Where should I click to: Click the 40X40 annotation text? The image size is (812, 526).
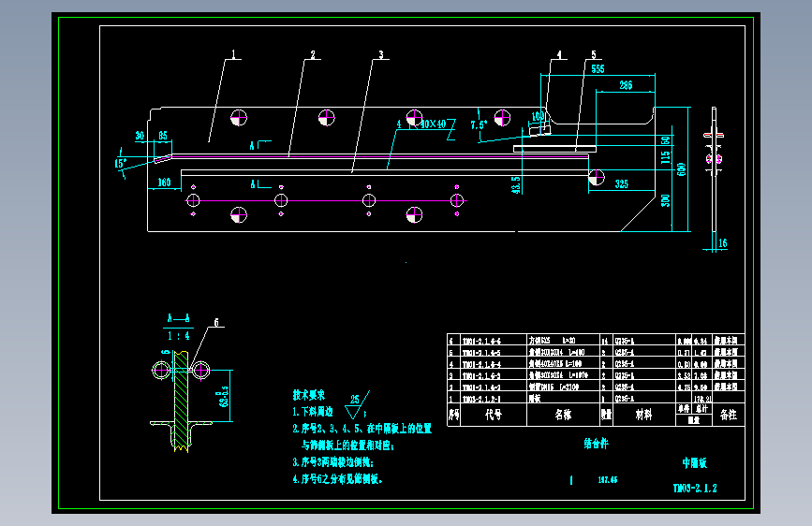[433, 124]
